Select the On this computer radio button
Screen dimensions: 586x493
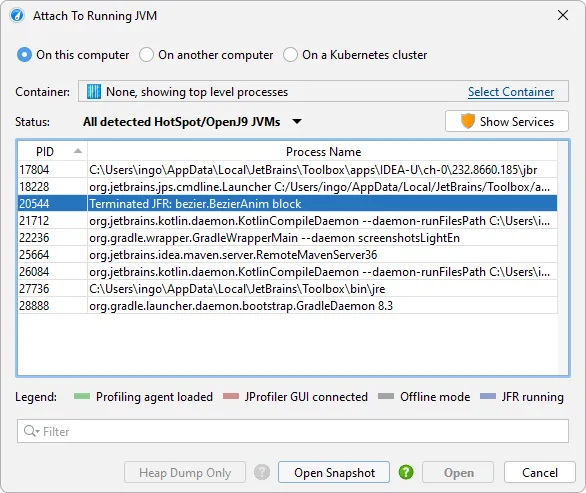24,55
